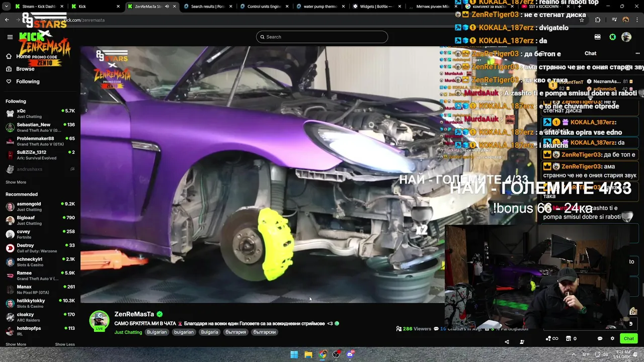Switch to the Kick browser tab

(x=95, y=7)
